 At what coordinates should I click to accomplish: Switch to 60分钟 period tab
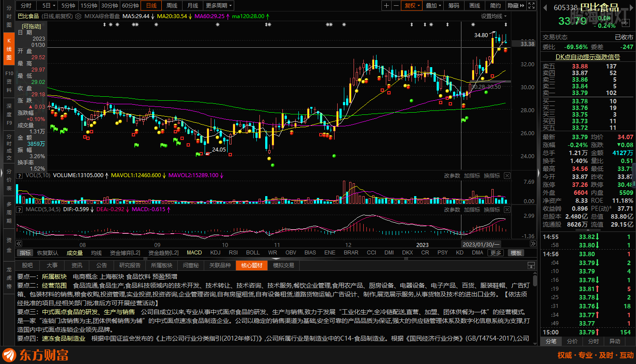pos(130,6)
